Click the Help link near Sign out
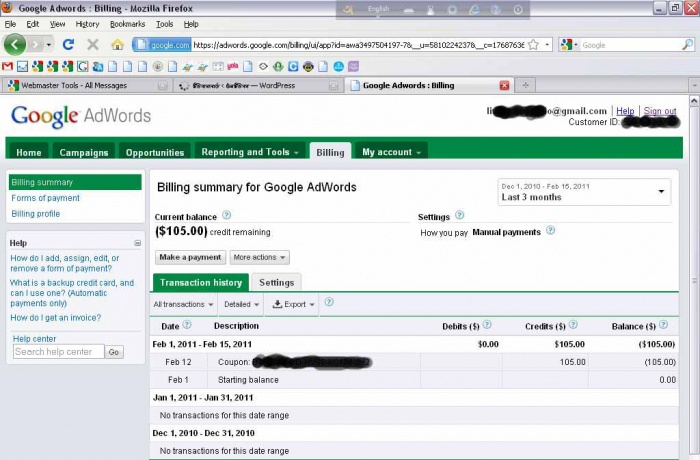Screen dimensions: 700x460 (625, 111)
